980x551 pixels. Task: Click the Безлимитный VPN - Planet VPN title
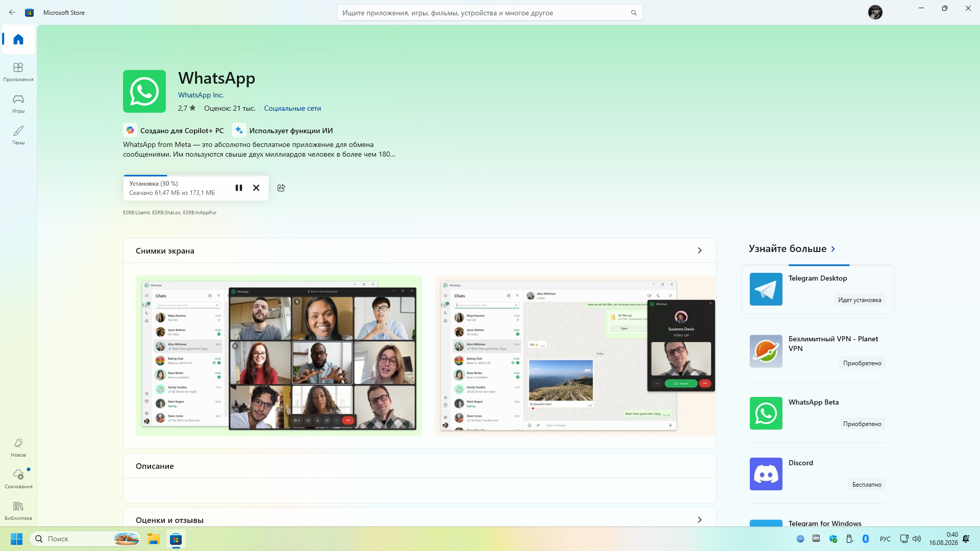834,344
